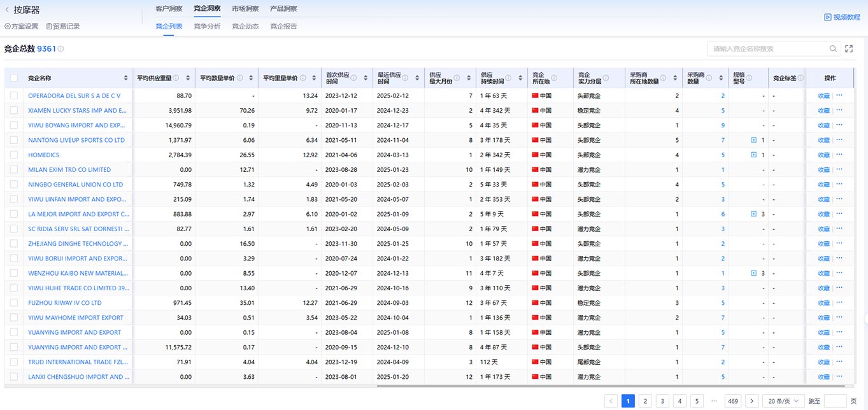Expand 规格型号 for NANTONG LIVEUP SPORTS
The height and width of the screenshot is (410, 868).
click(x=754, y=140)
